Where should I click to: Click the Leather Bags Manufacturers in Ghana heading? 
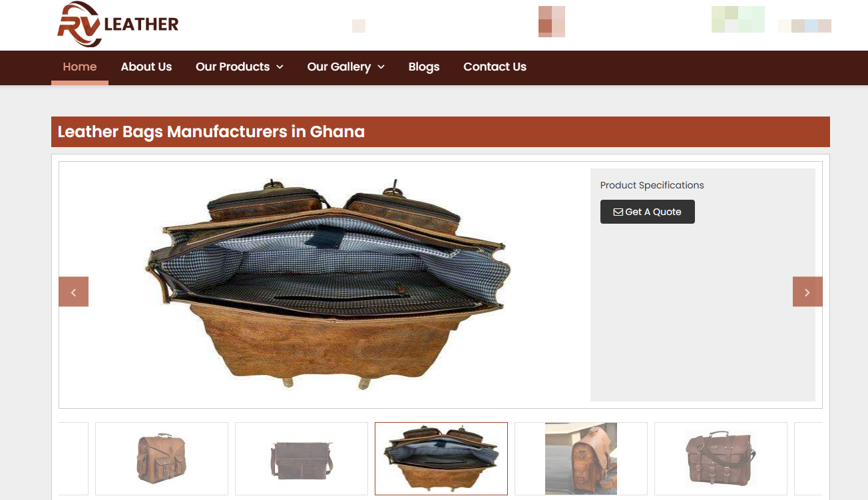211,132
